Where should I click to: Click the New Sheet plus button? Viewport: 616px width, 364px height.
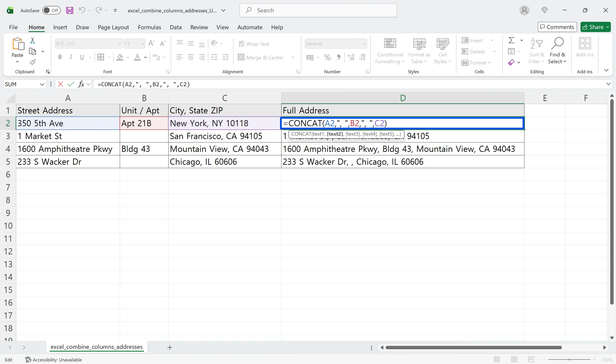click(x=170, y=347)
